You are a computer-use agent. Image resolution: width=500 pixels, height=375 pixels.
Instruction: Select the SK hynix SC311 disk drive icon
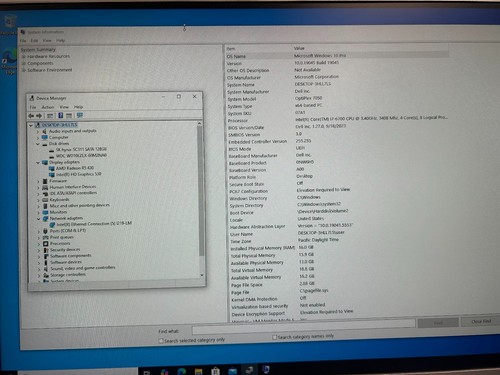(x=51, y=150)
